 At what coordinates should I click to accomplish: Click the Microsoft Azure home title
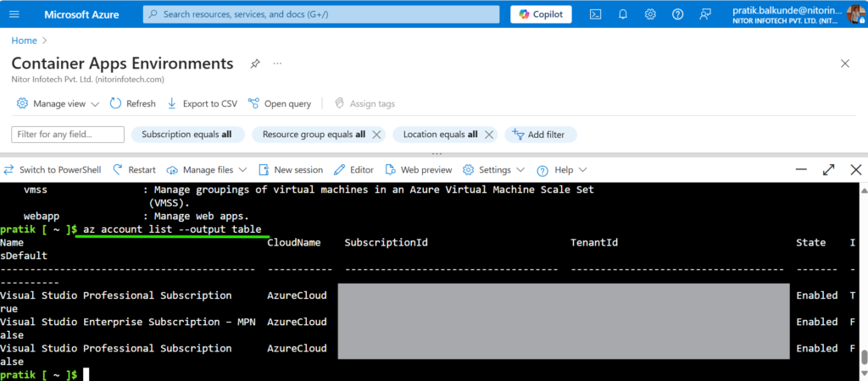point(81,14)
